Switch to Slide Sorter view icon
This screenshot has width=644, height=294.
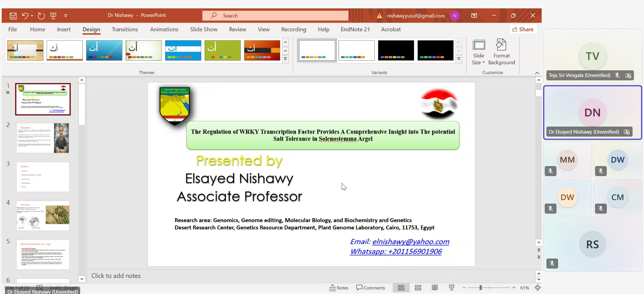[418, 288]
